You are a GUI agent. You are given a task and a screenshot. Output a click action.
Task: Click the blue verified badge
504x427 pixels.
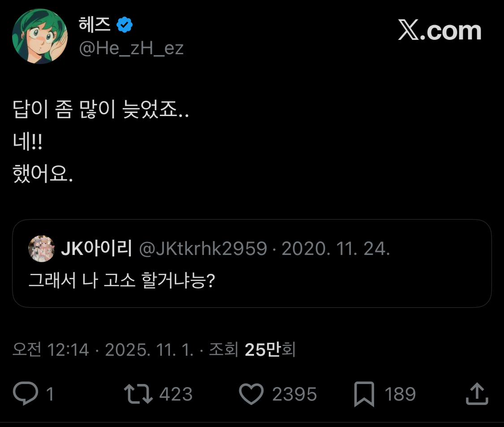pyautogui.click(x=125, y=25)
